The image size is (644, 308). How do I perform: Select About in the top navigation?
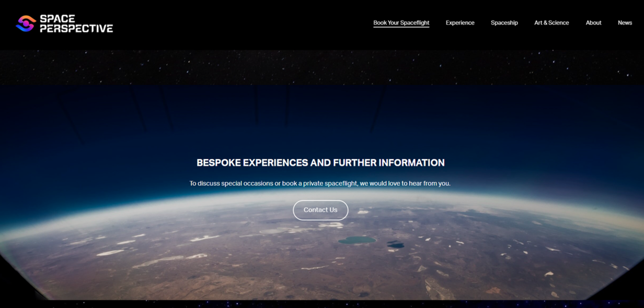(593, 23)
